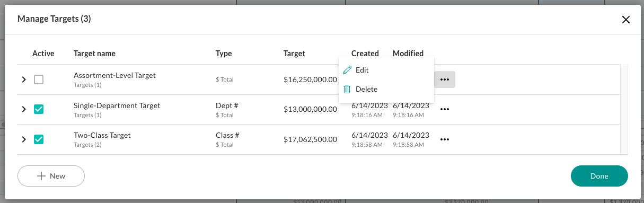Choose Delete from the context menu
This screenshot has height=203, width=644.
point(386,89)
